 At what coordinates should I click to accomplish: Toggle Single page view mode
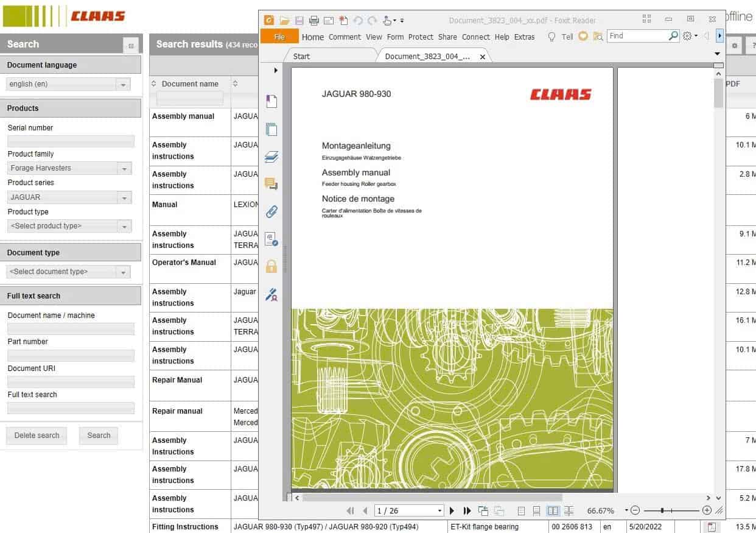pyautogui.click(x=521, y=510)
